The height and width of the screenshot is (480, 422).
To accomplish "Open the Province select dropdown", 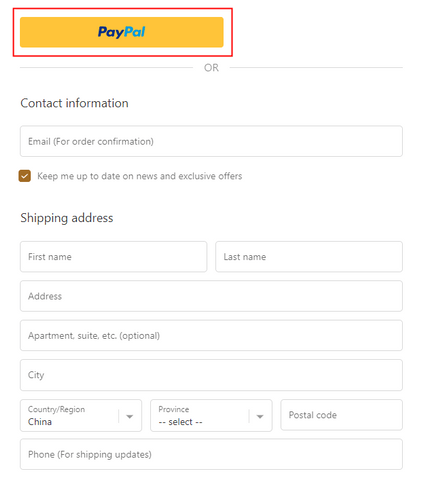I will coord(211,415).
